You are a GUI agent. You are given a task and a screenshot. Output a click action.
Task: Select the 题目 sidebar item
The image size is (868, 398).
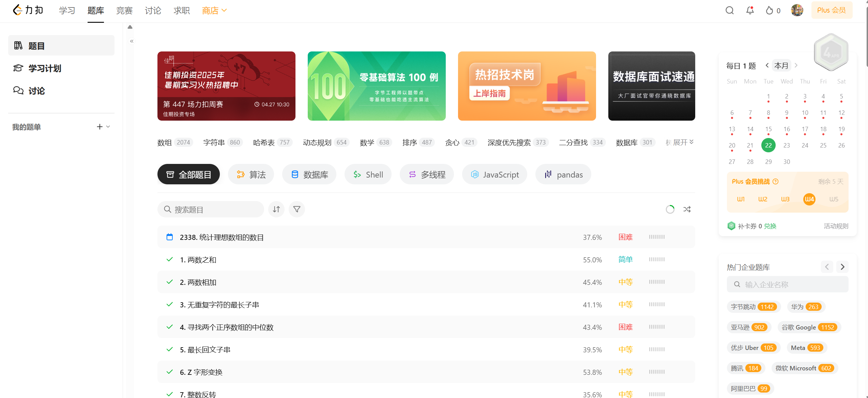pyautogui.click(x=61, y=45)
